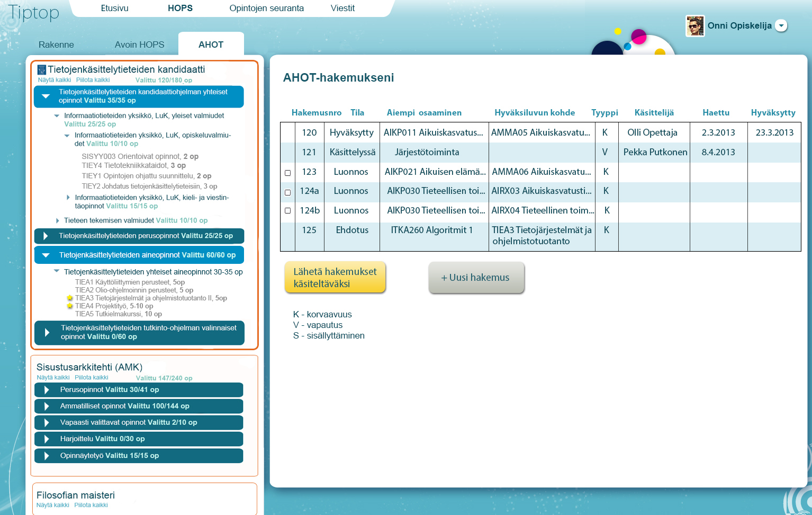This screenshot has width=812, height=515.
Task: Tick the checkbox for application 124a
Action: click(x=288, y=192)
